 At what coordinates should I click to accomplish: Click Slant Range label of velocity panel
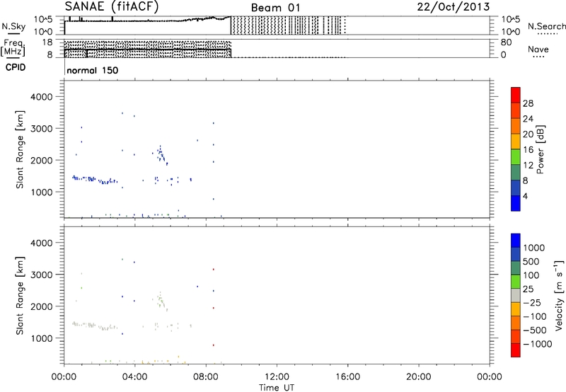20,295
